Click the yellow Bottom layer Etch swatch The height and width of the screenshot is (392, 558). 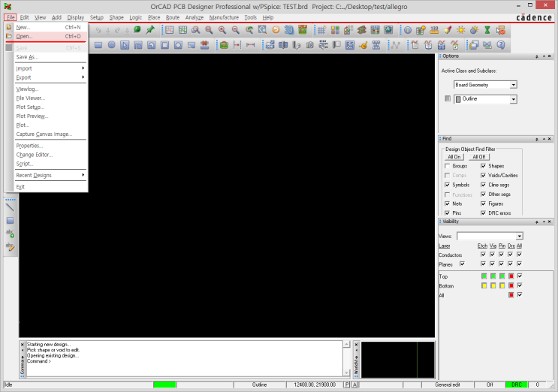point(484,285)
